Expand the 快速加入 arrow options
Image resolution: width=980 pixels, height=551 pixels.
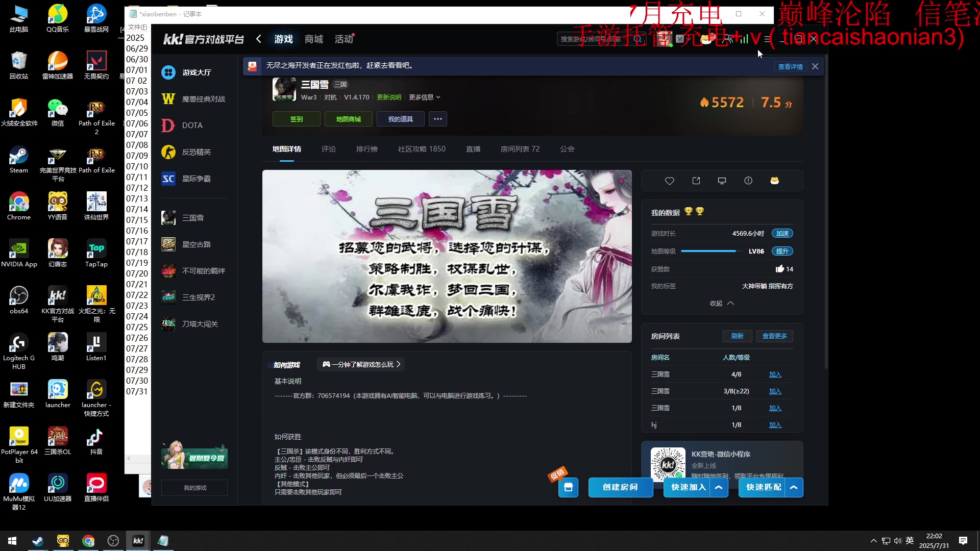point(719,487)
